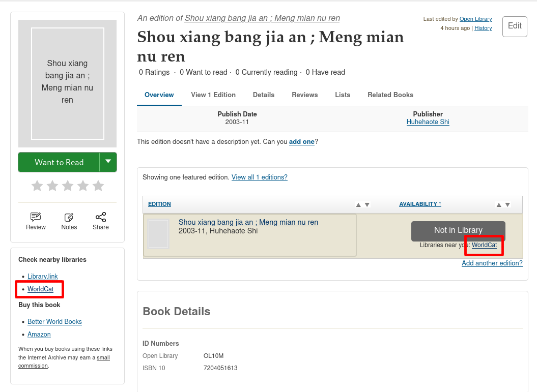The width and height of the screenshot is (537, 392).
Task: Click the Not in Library button
Action: click(x=458, y=230)
